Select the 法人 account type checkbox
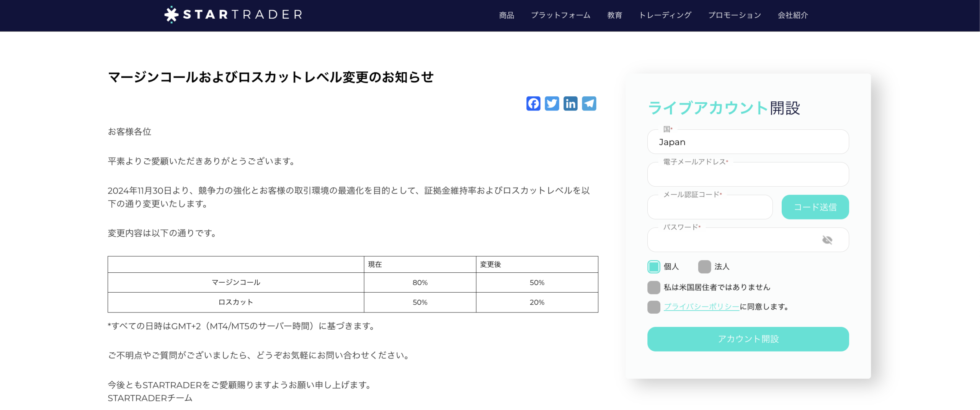 click(704, 267)
